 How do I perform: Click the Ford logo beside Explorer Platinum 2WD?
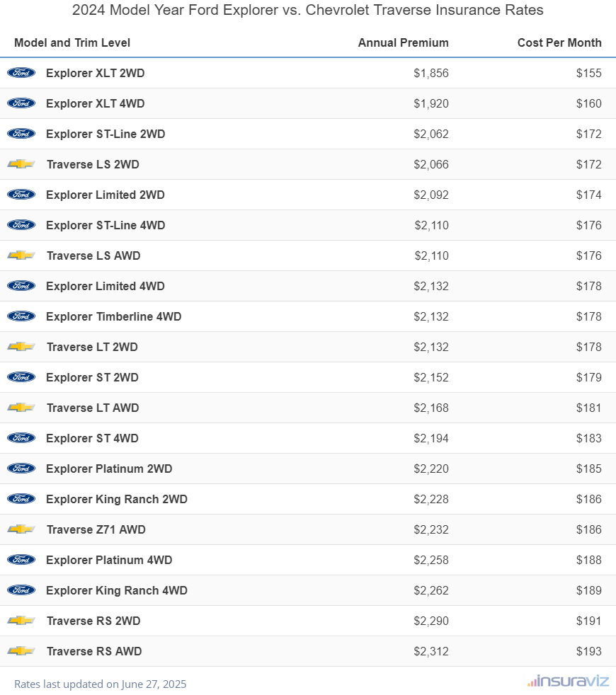click(x=21, y=469)
